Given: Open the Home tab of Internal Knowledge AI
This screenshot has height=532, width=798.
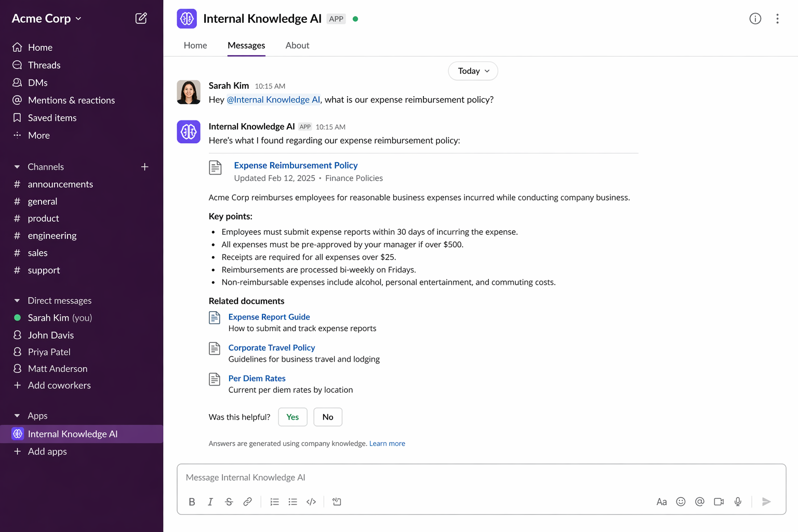Looking at the screenshot, I should click(195, 45).
